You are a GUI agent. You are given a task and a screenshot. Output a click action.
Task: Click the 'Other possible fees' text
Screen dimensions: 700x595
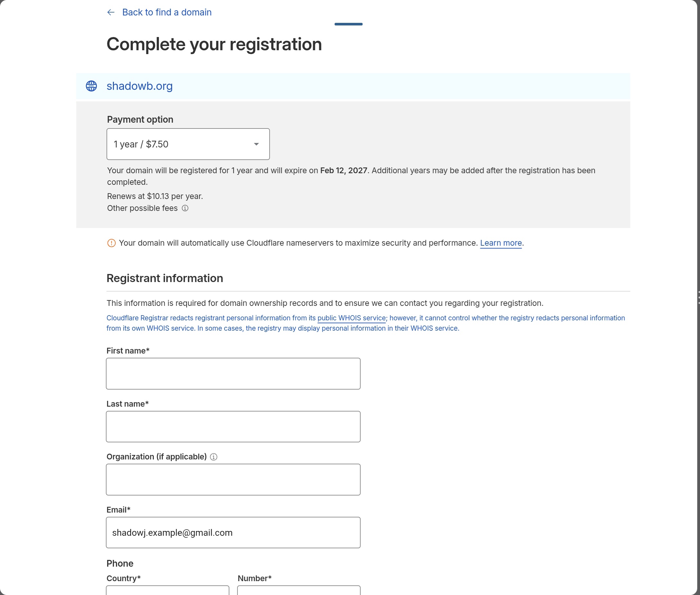click(142, 208)
